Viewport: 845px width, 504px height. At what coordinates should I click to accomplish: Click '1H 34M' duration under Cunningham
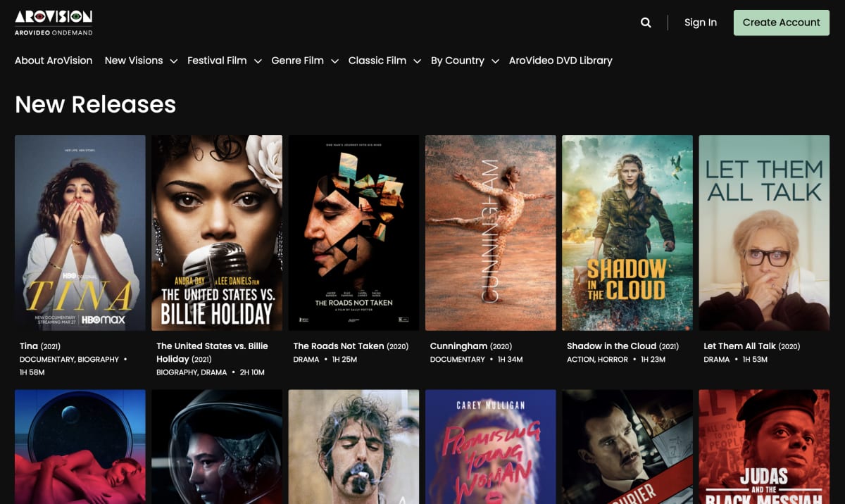pyautogui.click(x=511, y=360)
